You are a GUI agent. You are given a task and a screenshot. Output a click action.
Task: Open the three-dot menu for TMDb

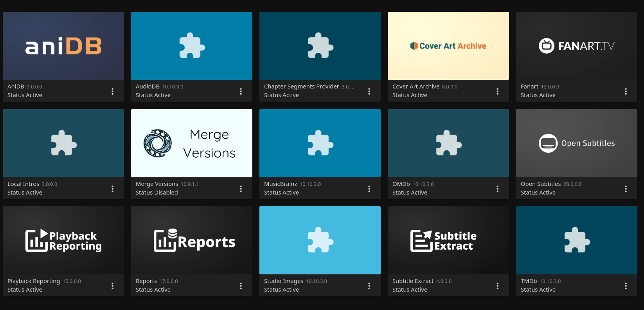tap(626, 286)
